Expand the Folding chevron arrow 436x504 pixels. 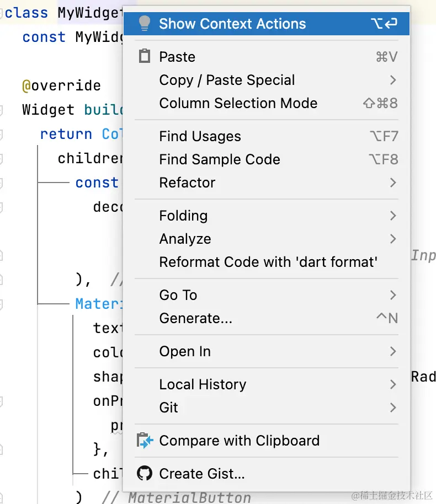[x=393, y=216]
